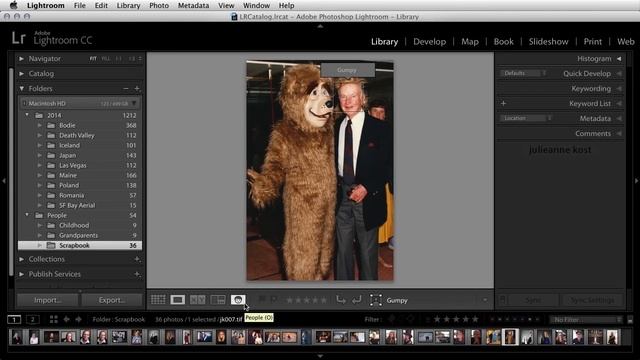Open the No Filter preset dropdown
Screen dimensions: 640x360
[586, 320]
